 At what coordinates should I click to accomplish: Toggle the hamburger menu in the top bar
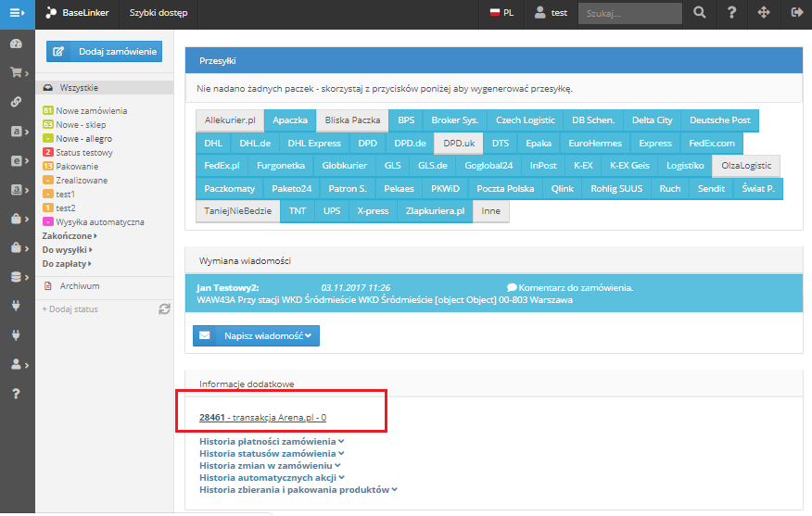pos(17,13)
